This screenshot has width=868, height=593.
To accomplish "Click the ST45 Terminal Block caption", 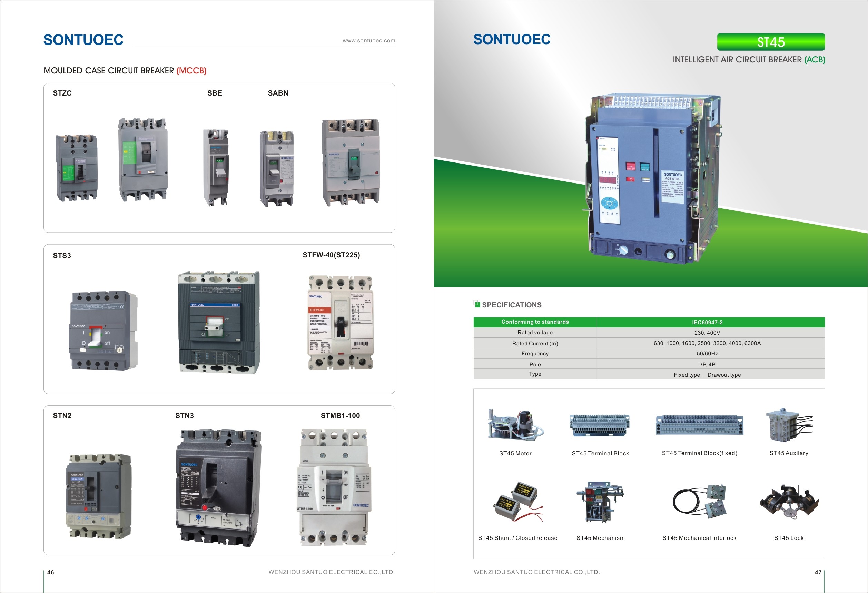I will coord(600,453).
